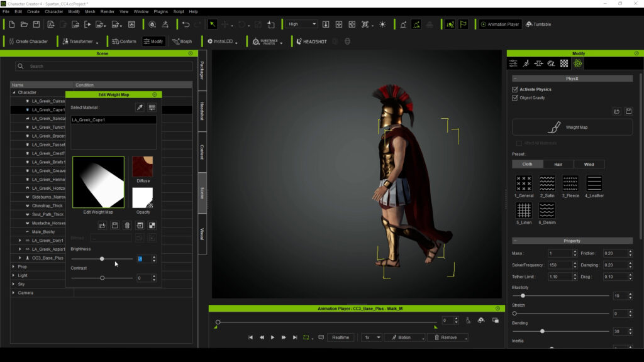Click the checkerboard icon in Edit Weight Map
Screen dimensions: 644x362
(152, 226)
